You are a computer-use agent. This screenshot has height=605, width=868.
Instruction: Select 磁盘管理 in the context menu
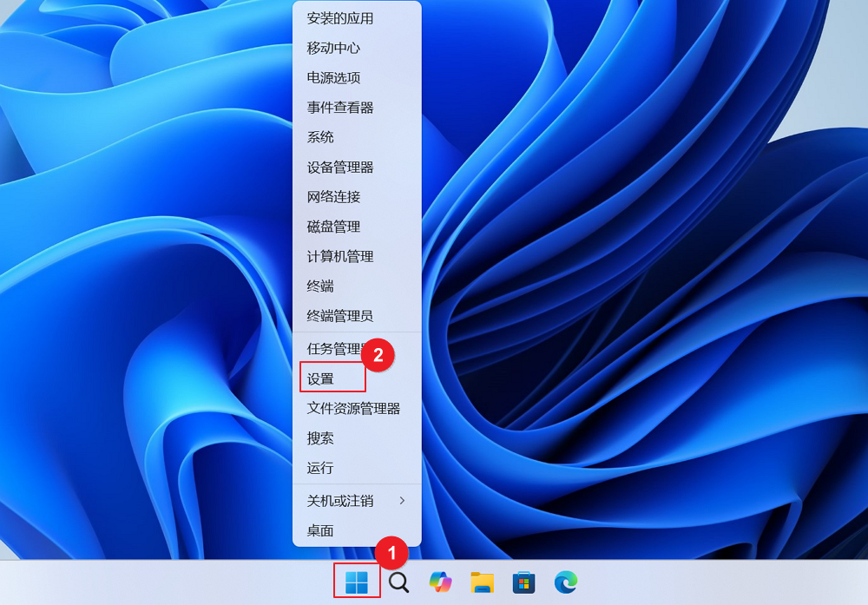(x=334, y=227)
